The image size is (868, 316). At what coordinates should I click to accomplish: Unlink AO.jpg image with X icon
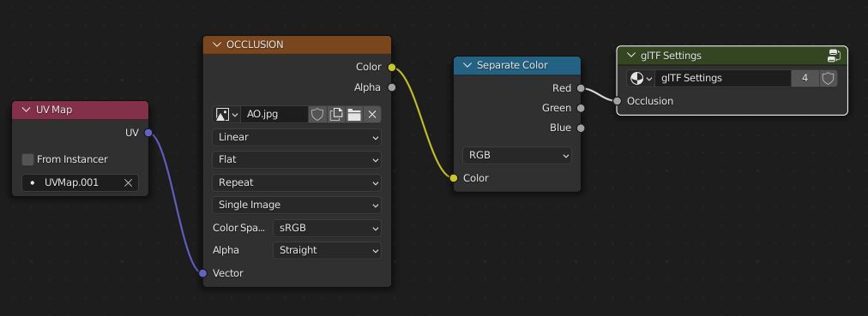coord(372,115)
